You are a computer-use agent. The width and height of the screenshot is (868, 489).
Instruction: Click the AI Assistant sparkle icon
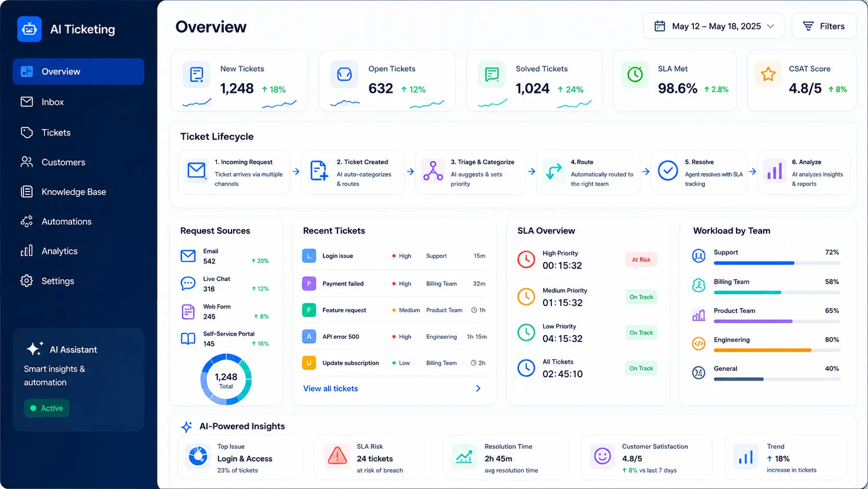[35, 349]
